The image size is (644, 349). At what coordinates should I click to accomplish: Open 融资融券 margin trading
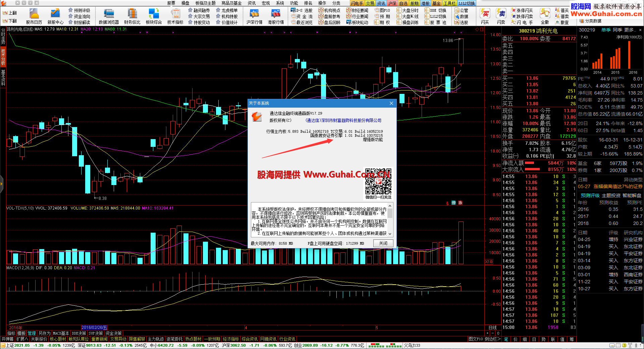point(199,10)
